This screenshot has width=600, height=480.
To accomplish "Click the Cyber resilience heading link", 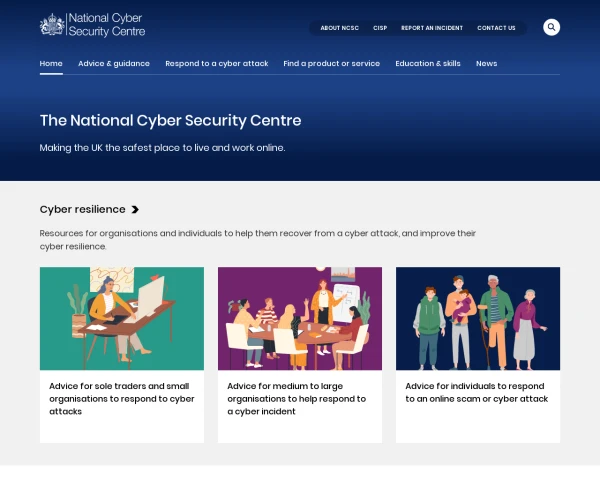I will click(x=83, y=209).
